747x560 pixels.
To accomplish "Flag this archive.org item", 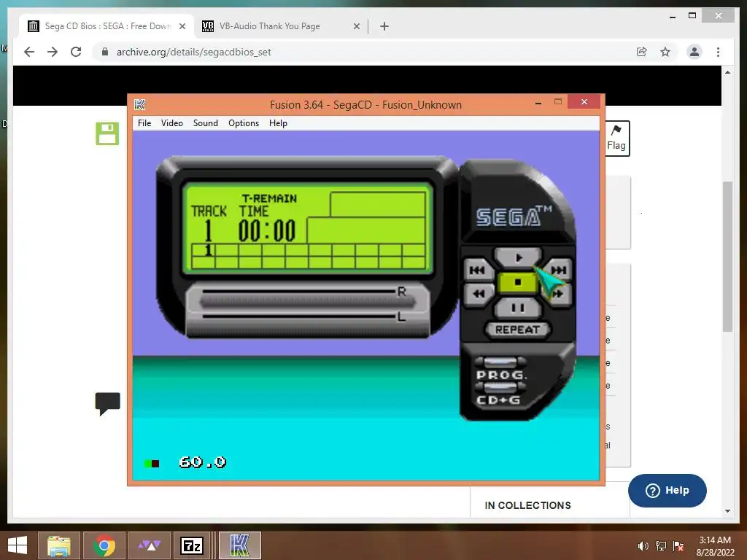I will click(x=616, y=138).
